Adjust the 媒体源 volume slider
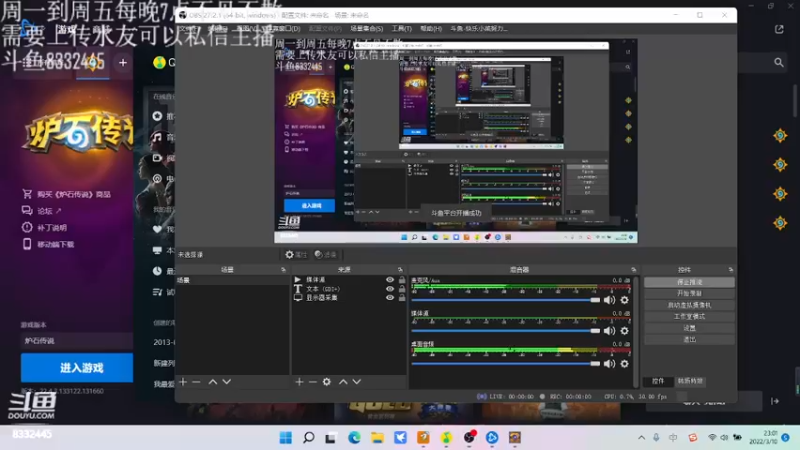Image resolution: width=800 pixels, height=450 pixels. point(506,331)
